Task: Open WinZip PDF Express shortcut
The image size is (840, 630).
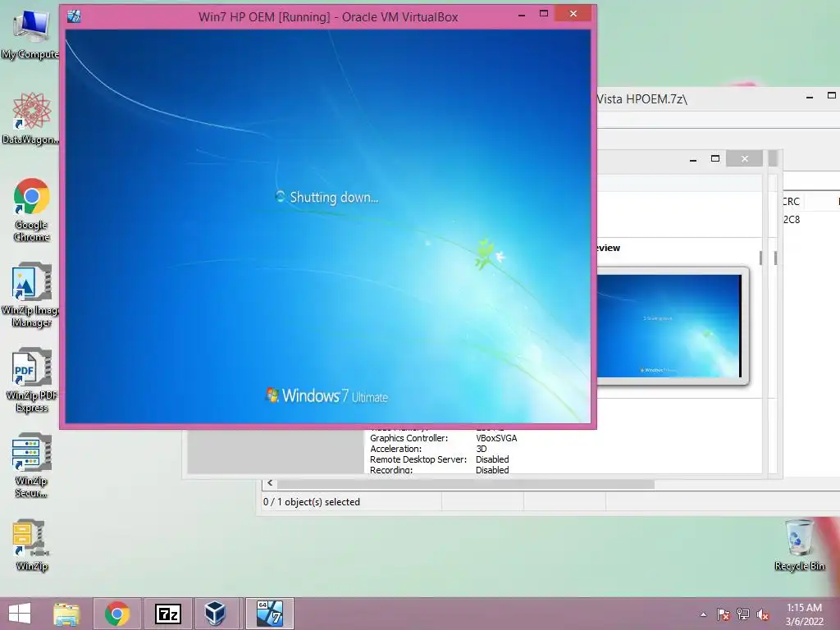Action: pos(32,380)
